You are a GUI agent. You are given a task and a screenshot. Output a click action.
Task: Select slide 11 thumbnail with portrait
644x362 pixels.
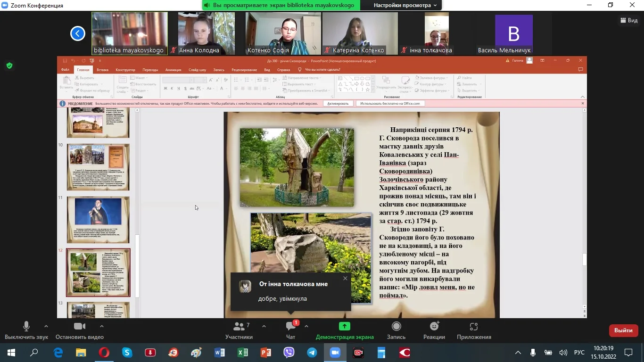pyautogui.click(x=98, y=220)
